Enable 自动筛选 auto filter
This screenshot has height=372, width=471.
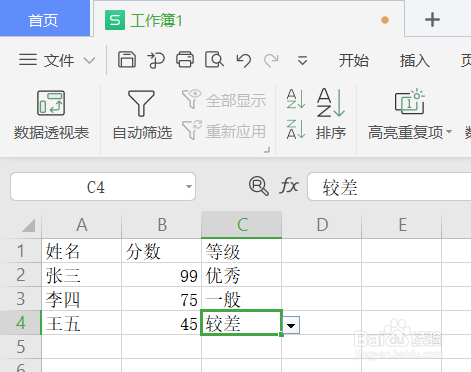pyautogui.click(x=142, y=115)
